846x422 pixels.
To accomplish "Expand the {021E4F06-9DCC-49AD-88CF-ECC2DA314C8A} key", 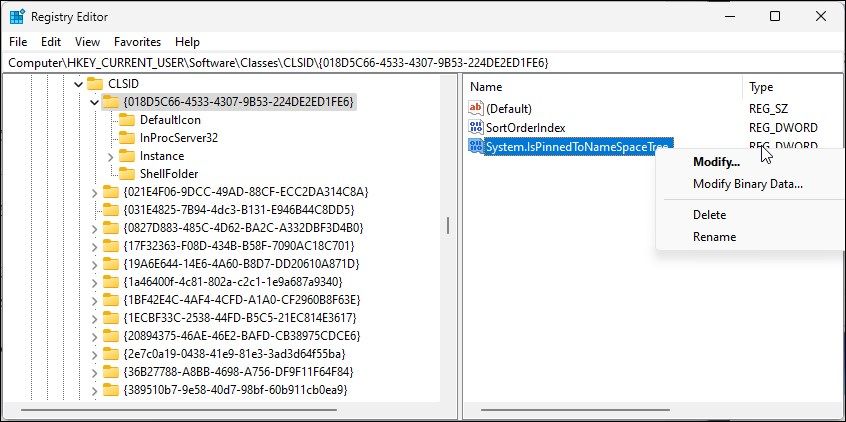I will click(x=95, y=193).
